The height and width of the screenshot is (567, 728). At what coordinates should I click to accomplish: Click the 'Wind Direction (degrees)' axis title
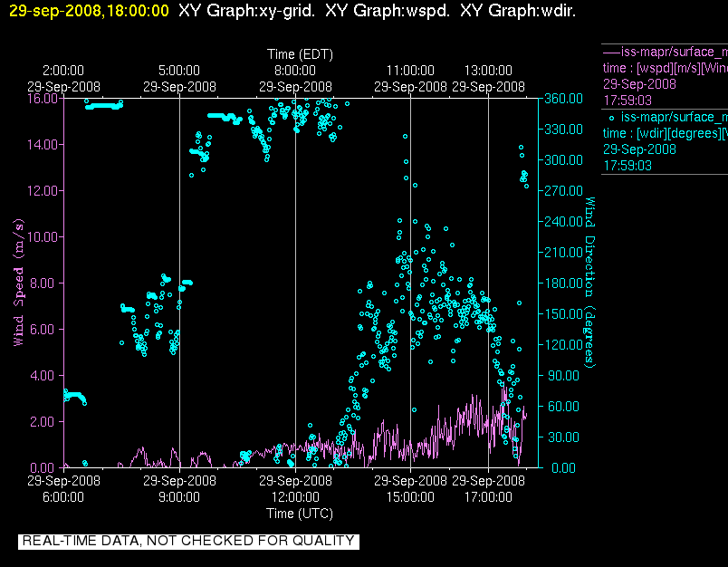pyautogui.click(x=589, y=283)
